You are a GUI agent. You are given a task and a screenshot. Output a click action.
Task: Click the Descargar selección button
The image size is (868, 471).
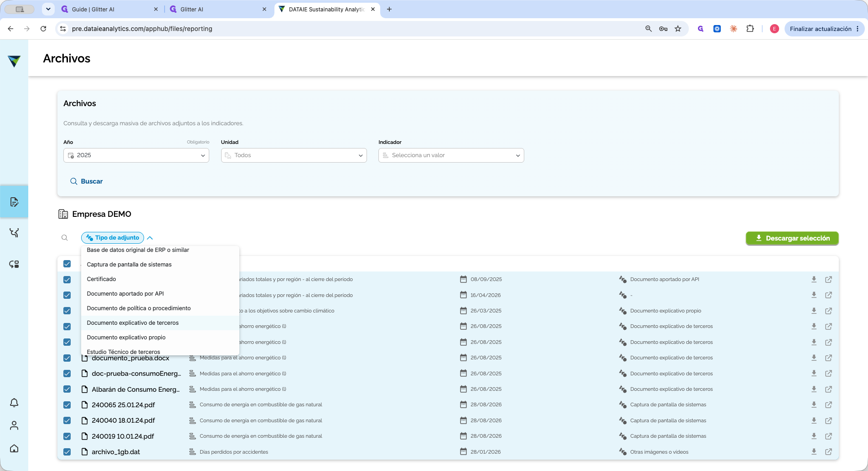point(792,238)
